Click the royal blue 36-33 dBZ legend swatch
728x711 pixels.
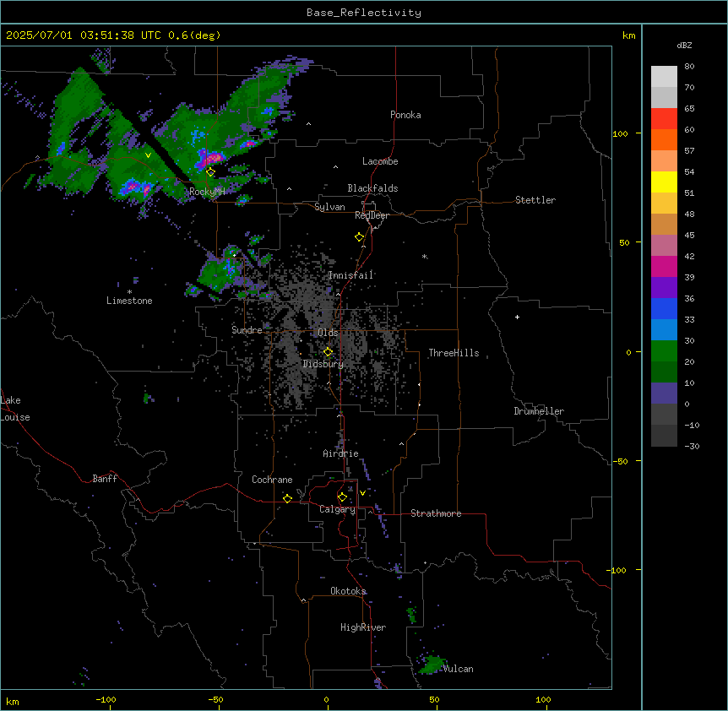[664, 308]
